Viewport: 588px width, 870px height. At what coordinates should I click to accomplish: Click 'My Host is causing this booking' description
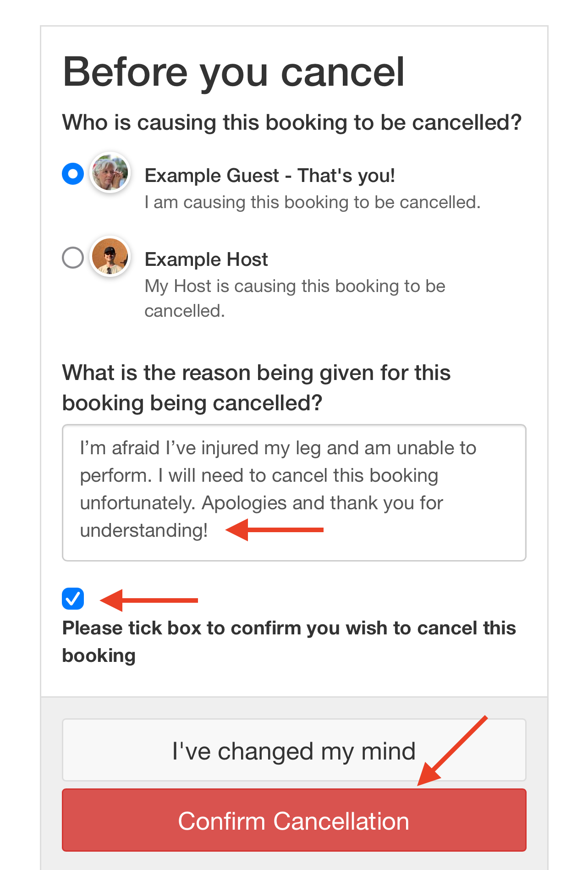coord(295,298)
